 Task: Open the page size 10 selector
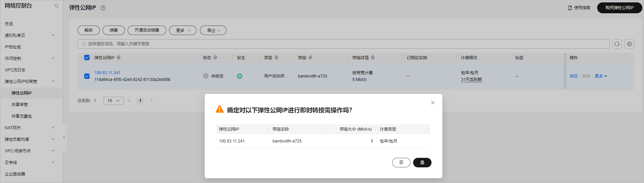tap(114, 101)
